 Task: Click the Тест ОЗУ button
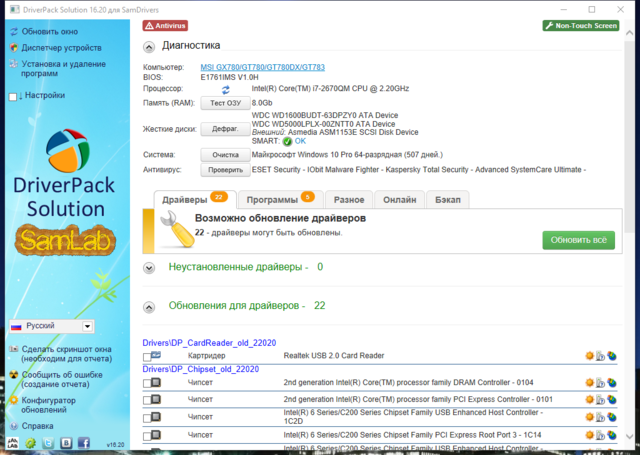pos(224,103)
